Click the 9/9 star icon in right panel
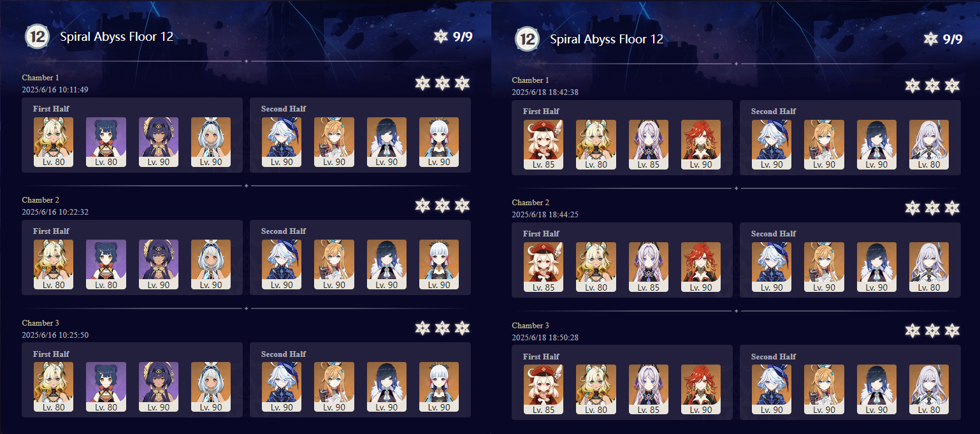The image size is (980, 434). tap(930, 39)
